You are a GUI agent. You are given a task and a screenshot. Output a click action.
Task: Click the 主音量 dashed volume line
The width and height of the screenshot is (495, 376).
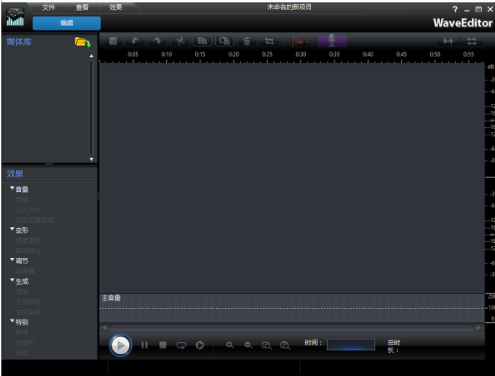point(292,309)
